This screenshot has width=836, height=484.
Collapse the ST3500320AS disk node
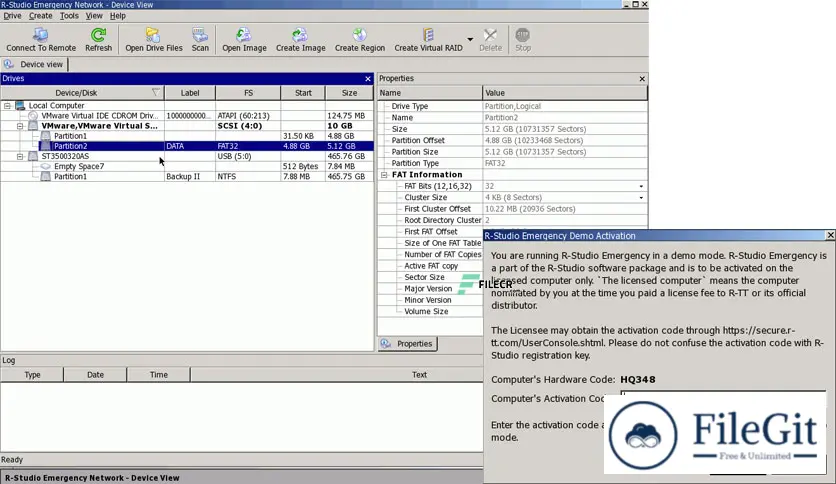[x=20, y=156]
